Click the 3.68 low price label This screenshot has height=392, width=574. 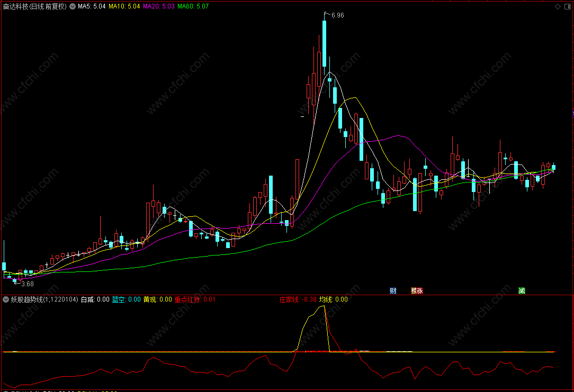[x=28, y=284]
